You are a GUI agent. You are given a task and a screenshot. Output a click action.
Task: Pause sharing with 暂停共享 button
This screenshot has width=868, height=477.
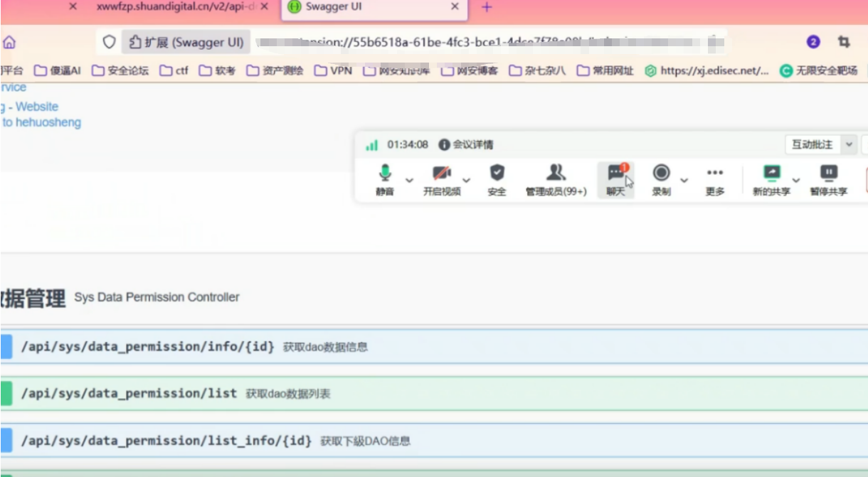click(x=829, y=179)
